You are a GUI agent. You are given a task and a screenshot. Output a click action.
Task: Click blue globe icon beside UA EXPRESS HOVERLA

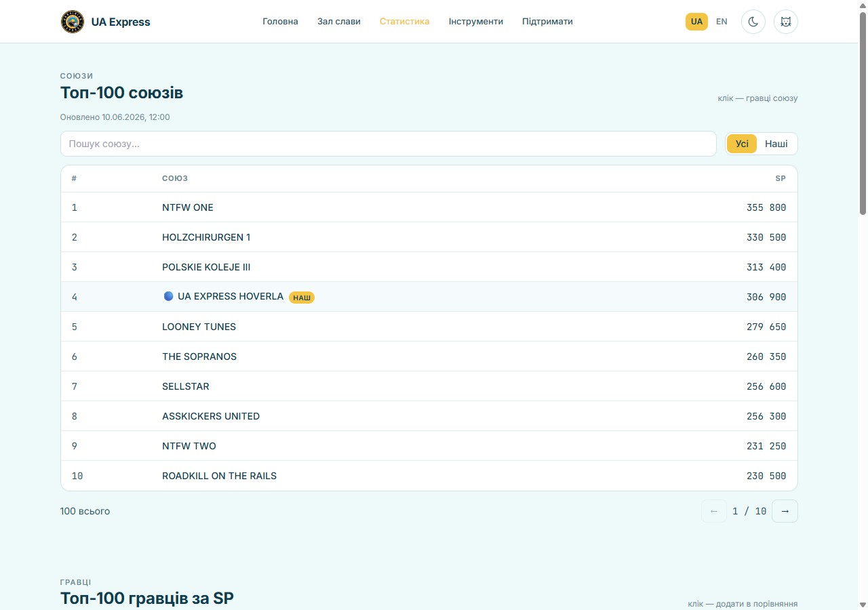pyautogui.click(x=169, y=296)
